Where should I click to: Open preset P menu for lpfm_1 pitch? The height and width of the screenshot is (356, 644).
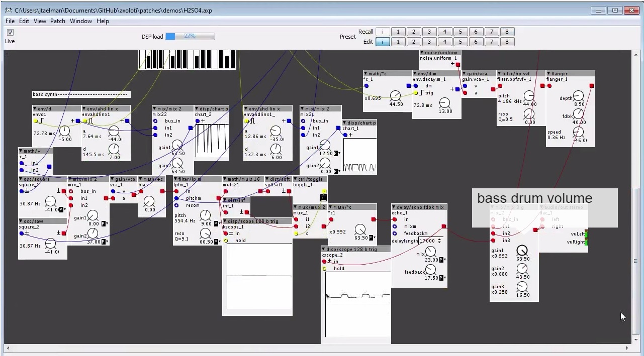pos(218,224)
